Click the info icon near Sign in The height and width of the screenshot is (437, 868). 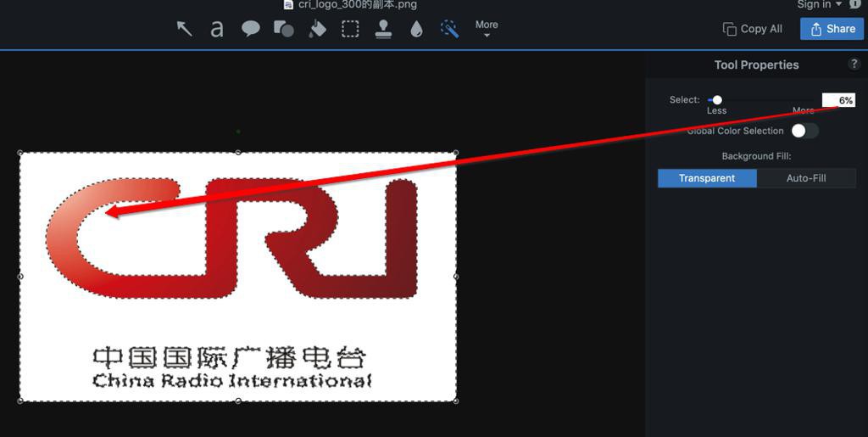[856, 4]
